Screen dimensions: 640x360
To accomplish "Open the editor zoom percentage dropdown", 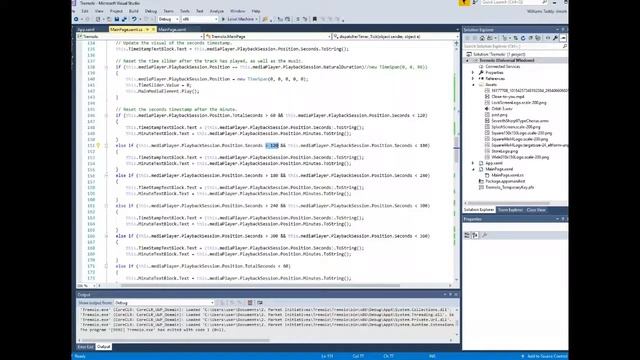I will pos(87,286).
